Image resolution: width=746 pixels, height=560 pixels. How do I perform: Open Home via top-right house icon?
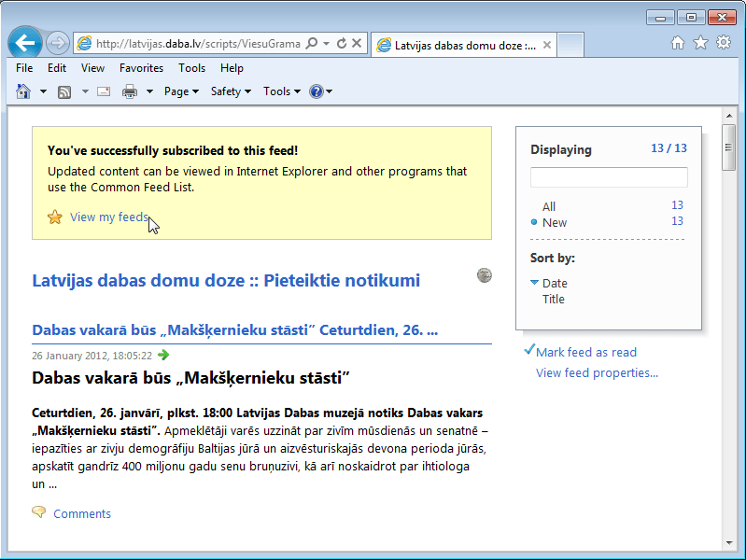(x=678, y=43)
